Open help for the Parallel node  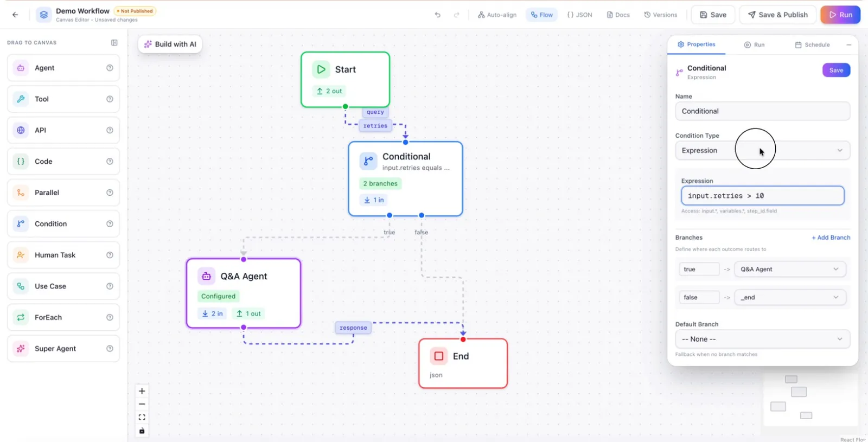click(110, 193)
